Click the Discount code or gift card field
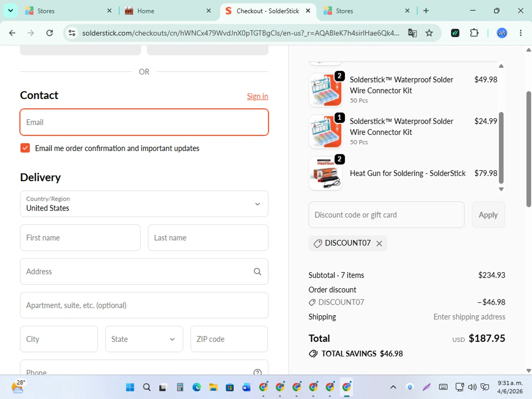Viewport: 532px width, 399px height. (x=386, y=215)
